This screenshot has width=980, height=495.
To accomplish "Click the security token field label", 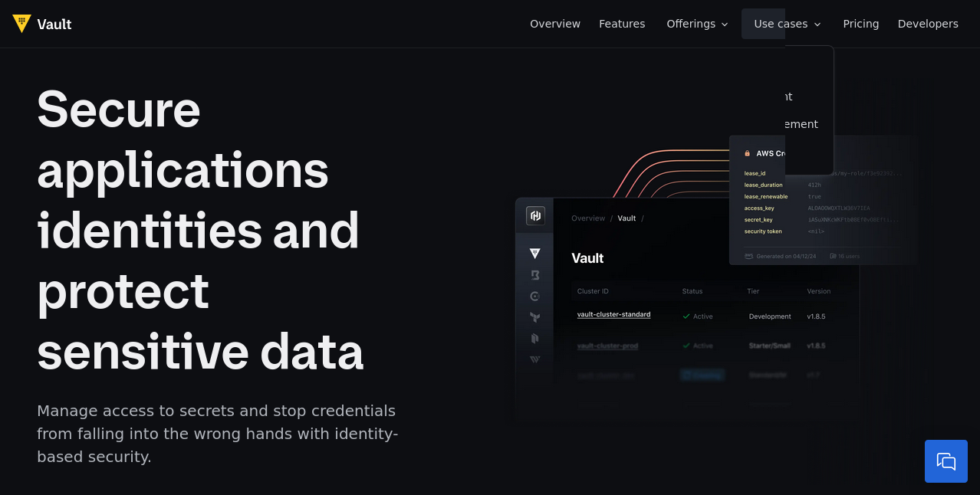I will click(763, 231).
